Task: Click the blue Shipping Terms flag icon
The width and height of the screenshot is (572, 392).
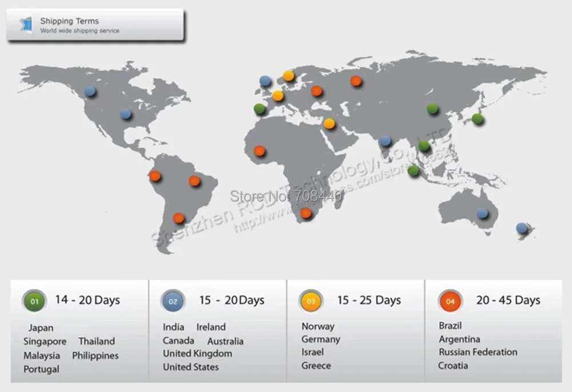Action: [x=26, y=25]
